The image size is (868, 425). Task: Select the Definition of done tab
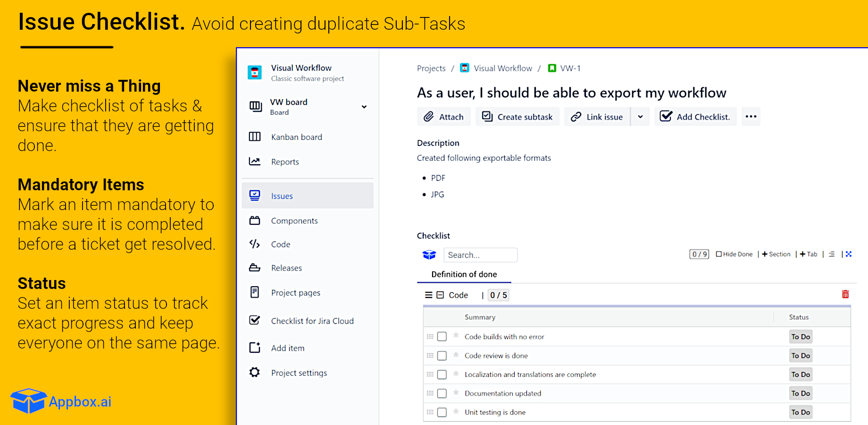pyautogui.click(x=464, y=274)
